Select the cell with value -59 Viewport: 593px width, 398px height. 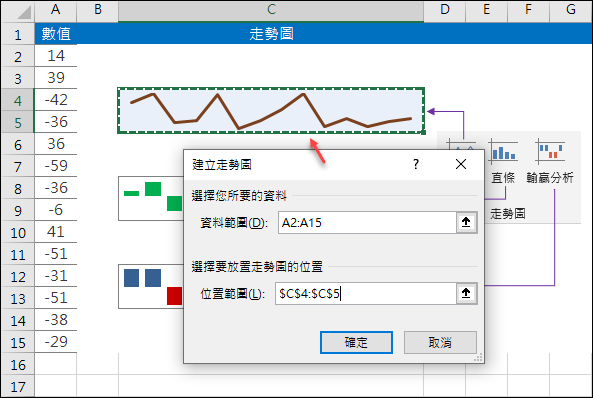[56, 166]
